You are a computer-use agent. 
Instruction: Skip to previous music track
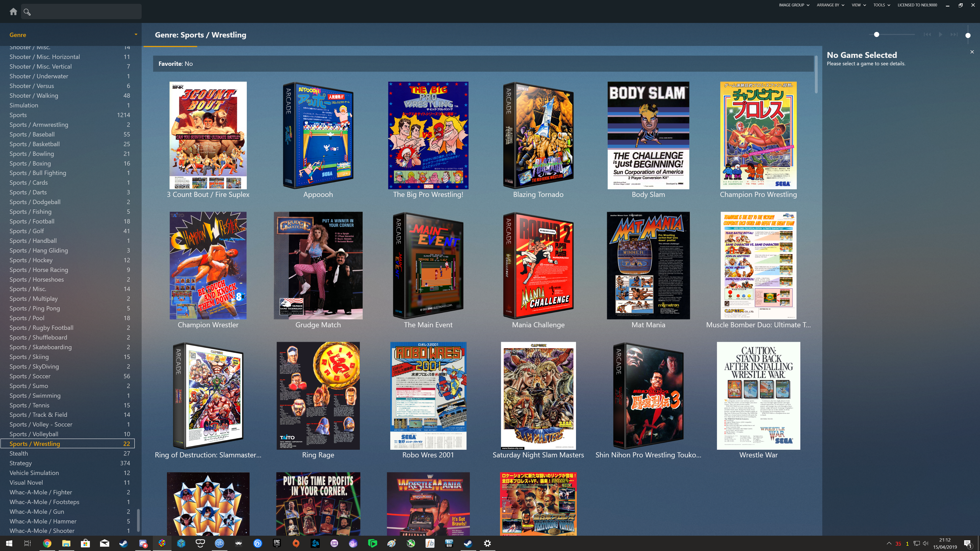point(927,35)
